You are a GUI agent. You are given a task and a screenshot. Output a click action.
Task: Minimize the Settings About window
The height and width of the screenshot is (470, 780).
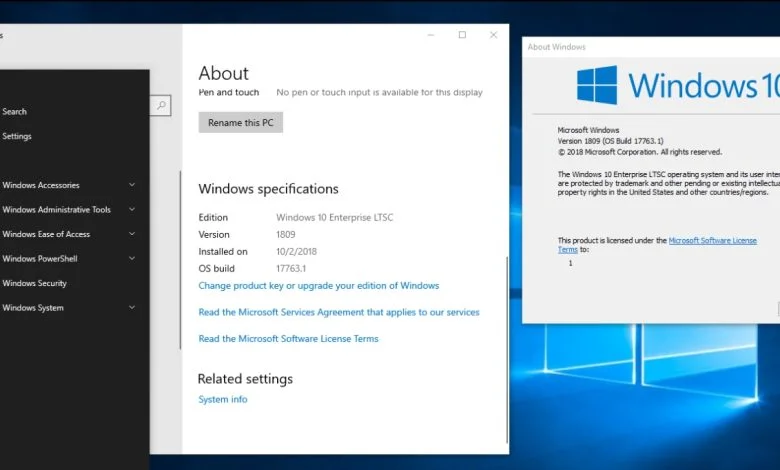(x=430, y=35)
